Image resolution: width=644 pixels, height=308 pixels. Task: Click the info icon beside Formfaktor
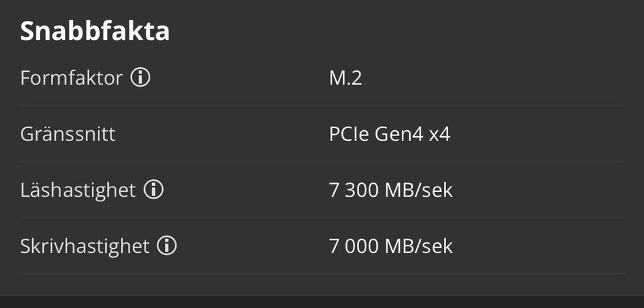(x=140, y=78)
